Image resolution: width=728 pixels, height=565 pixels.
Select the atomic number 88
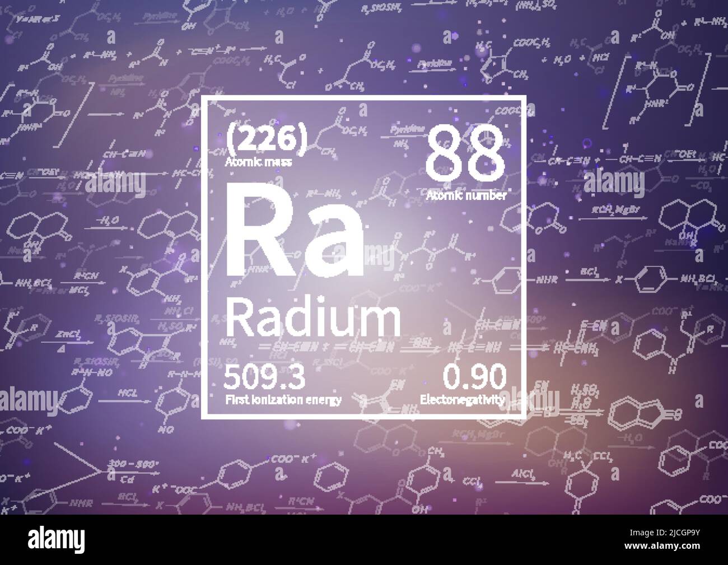pos(466,151)
